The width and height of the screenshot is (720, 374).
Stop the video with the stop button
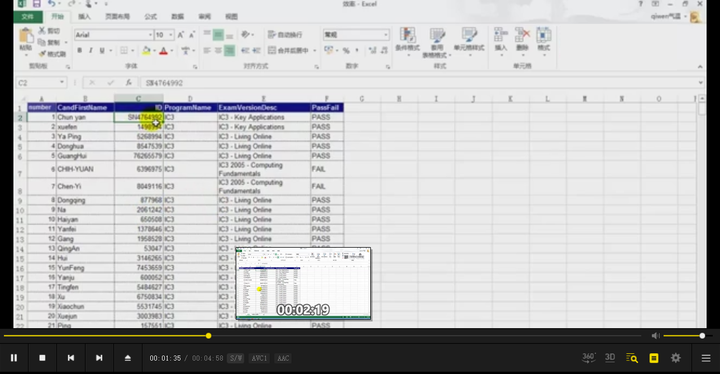point(42,357)
